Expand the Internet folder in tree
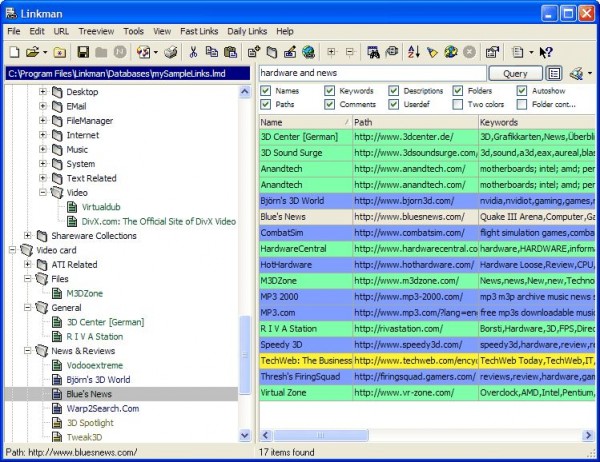This screenshot has height=462, width=600. tap(43, 135)
